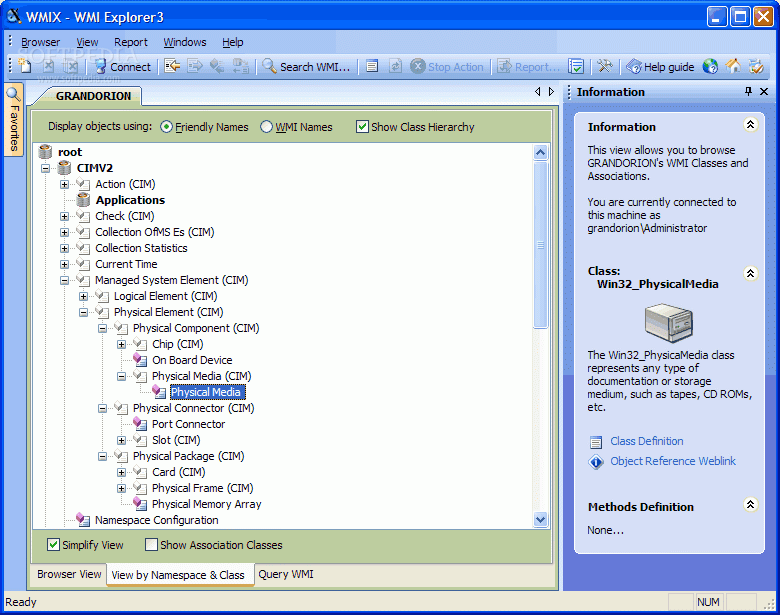
Task: Switch to the Browser View tab
Action: click(x=69, y=574)
